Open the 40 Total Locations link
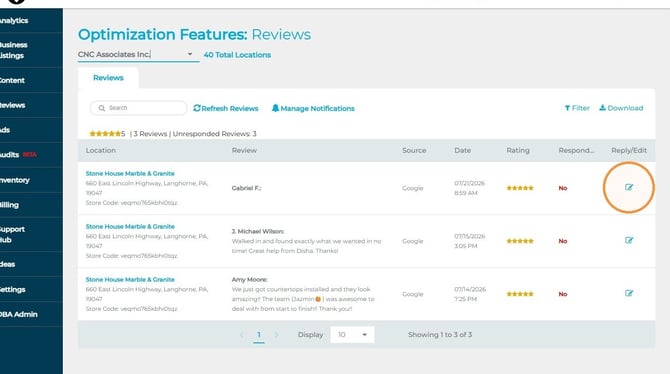670x374 pixels. tap(237, 55)
